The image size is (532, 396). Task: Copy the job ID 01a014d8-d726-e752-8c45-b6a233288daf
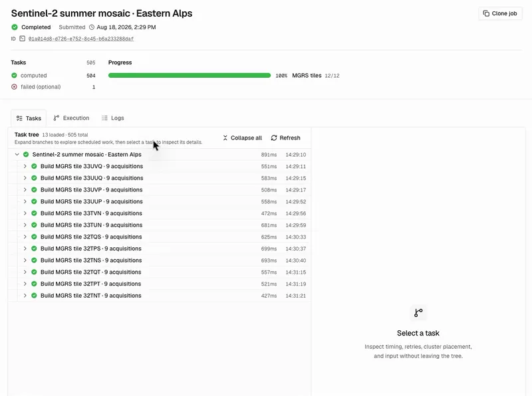click(81, 39)
